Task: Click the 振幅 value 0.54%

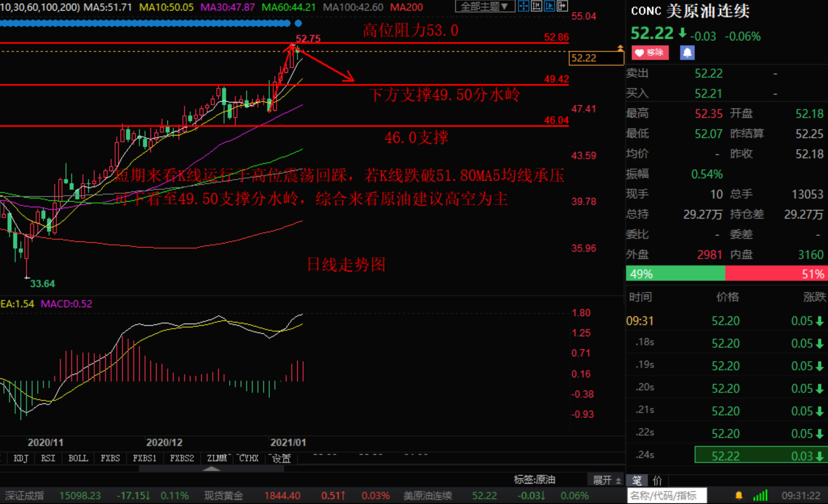Action: click(707, 175)
